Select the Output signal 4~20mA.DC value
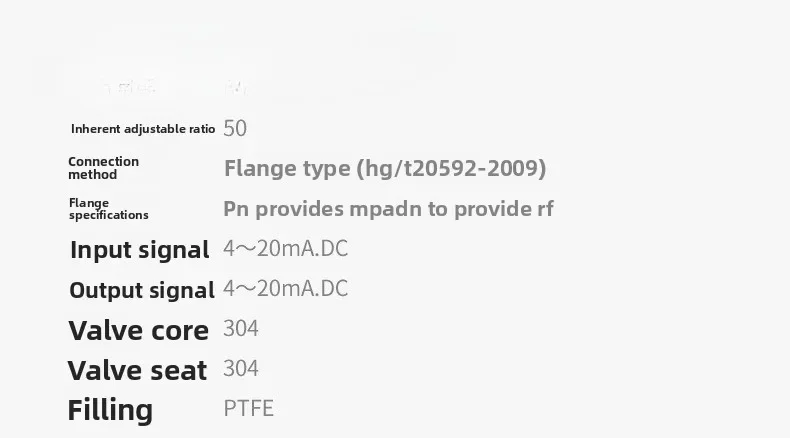790x438 pixels. pos(285,289)
